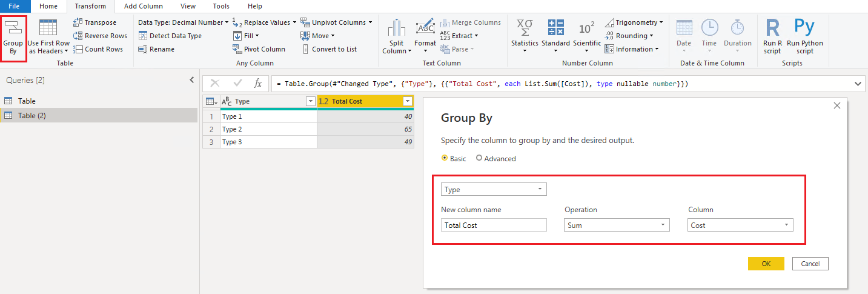The width and height of the screenshot is (868, 294).
Task: Switch to the Help tab
Action: click(255, 6)
